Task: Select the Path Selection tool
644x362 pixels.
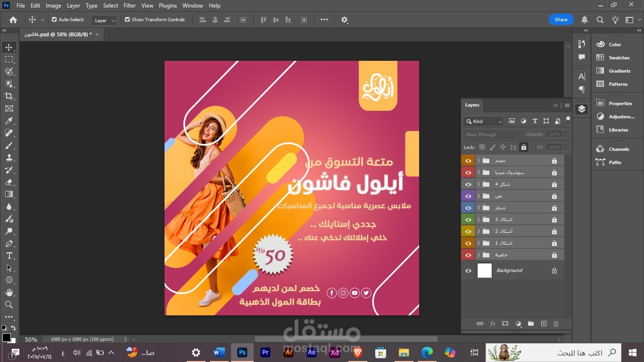Action: pos(9,268)
